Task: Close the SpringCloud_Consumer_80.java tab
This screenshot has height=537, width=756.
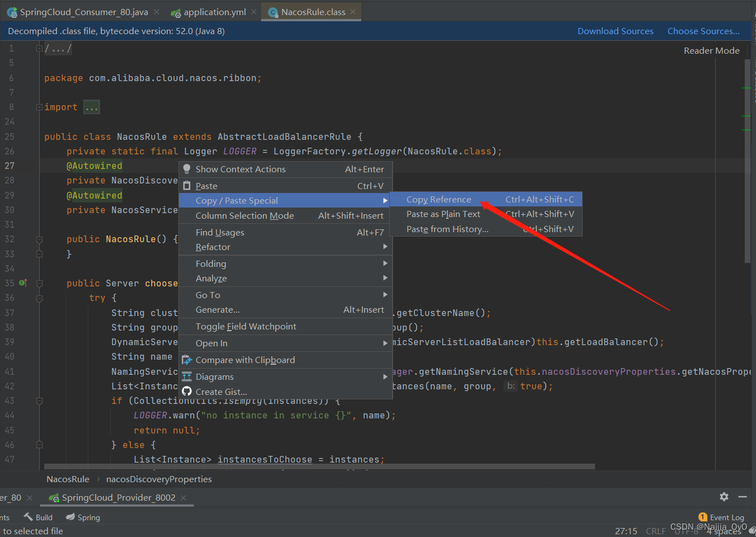Action: coord(157,12)
